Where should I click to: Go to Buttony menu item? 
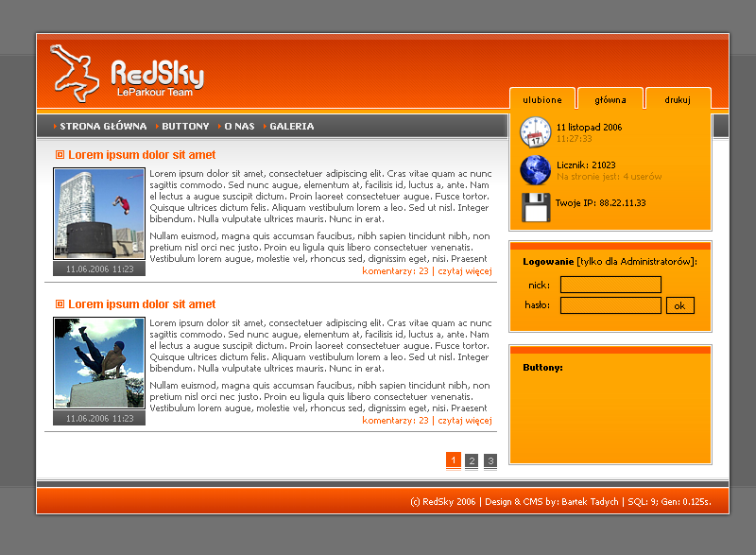[185, 126]
